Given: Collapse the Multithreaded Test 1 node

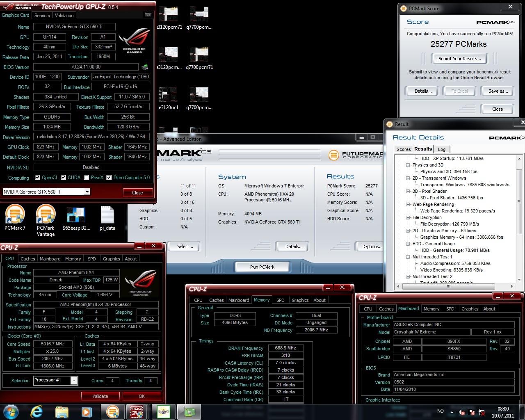Looking at the screenshot, I should (x=408, y=257).
